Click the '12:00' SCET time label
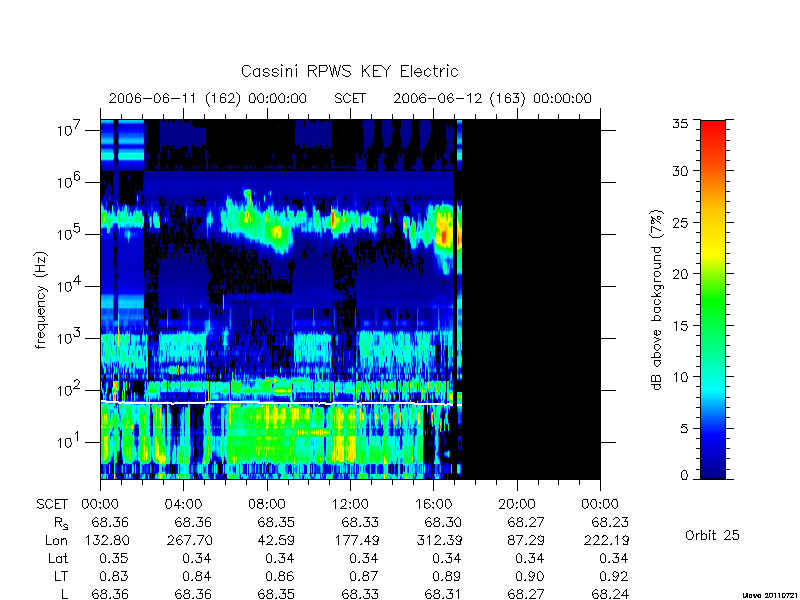The height and width of the screenshot is (600, 800). click(350, 504)
